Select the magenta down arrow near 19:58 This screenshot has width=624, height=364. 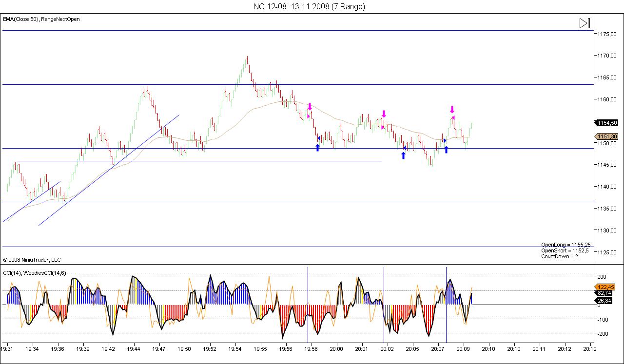pyautogui.click(x=310, y=106)
